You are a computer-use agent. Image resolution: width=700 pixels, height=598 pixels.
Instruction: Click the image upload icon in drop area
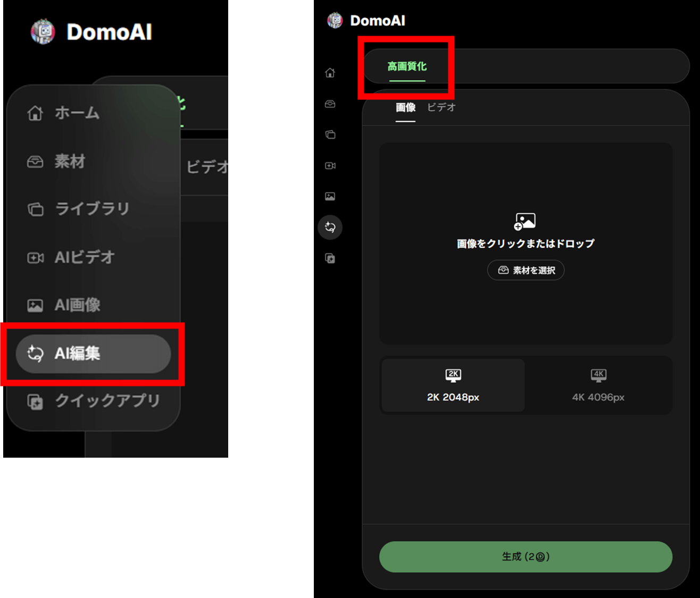pyautogui.click(x=525, y=221)
